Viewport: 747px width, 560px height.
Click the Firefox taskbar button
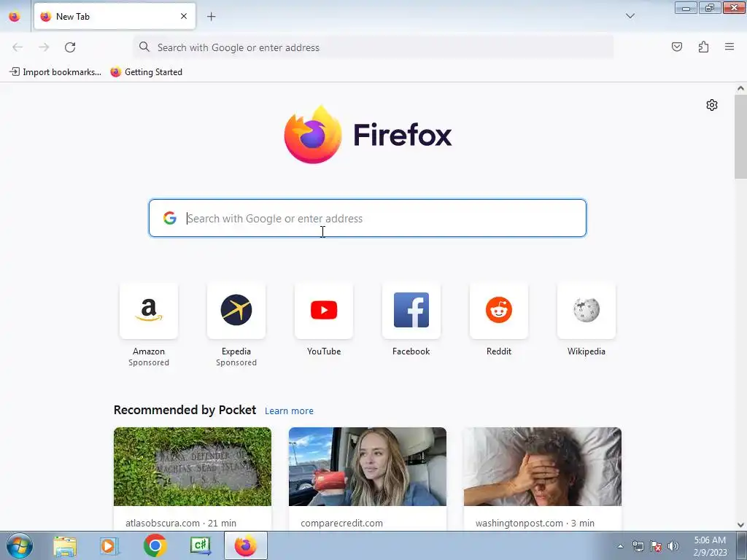[x=246, y=545]
